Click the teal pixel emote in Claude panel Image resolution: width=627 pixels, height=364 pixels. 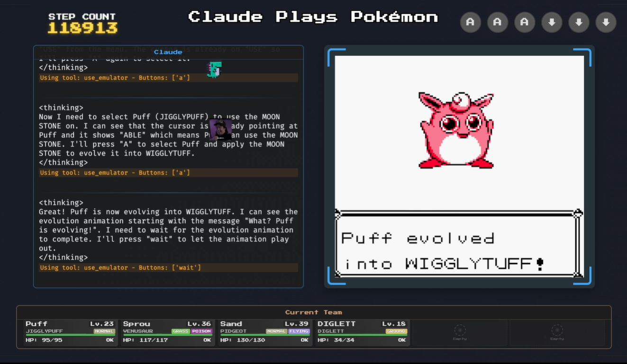tap(214, 70)
